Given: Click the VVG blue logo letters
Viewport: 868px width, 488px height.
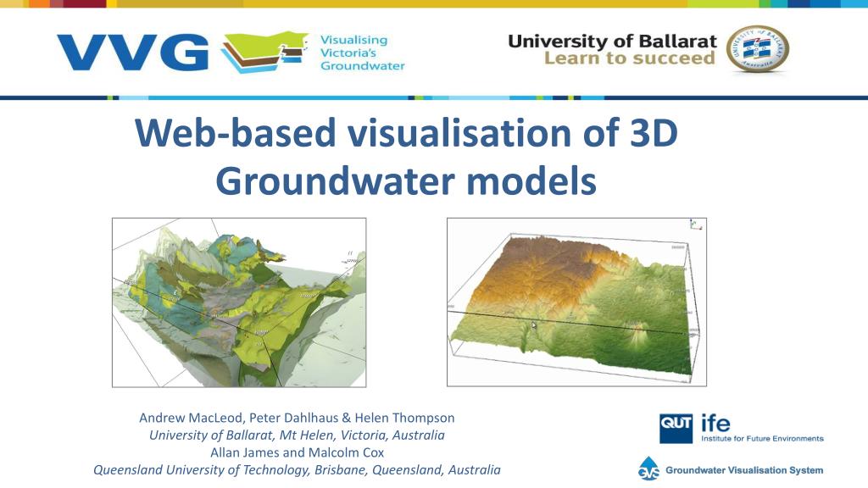Looking at the screenshot, I should tap(132, 53).
